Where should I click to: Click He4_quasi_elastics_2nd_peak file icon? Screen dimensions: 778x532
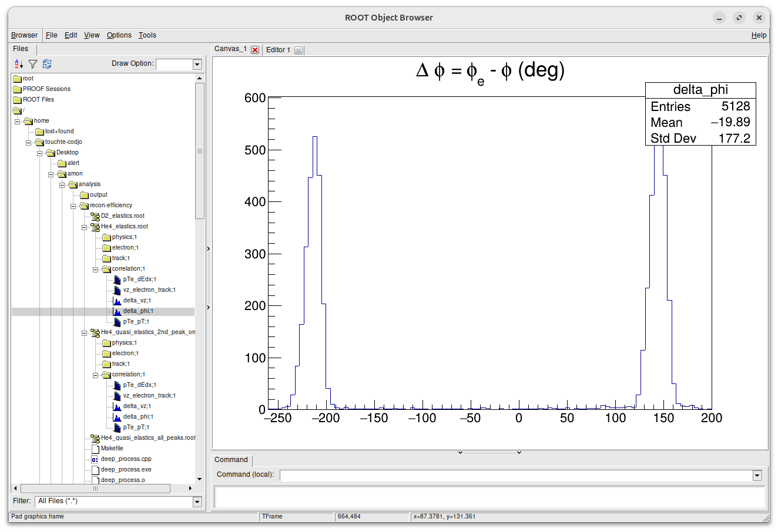click(x=95, y=332)
